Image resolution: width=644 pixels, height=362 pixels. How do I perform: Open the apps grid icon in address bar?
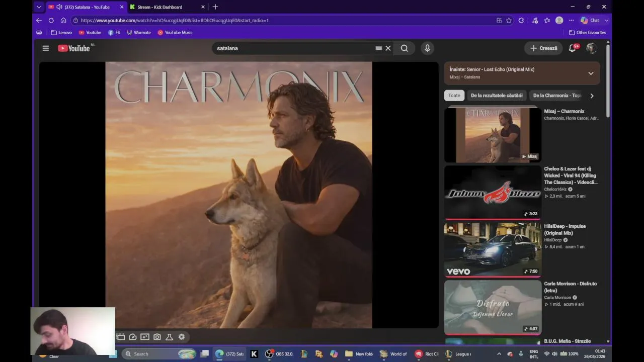[x=499, y=21]
